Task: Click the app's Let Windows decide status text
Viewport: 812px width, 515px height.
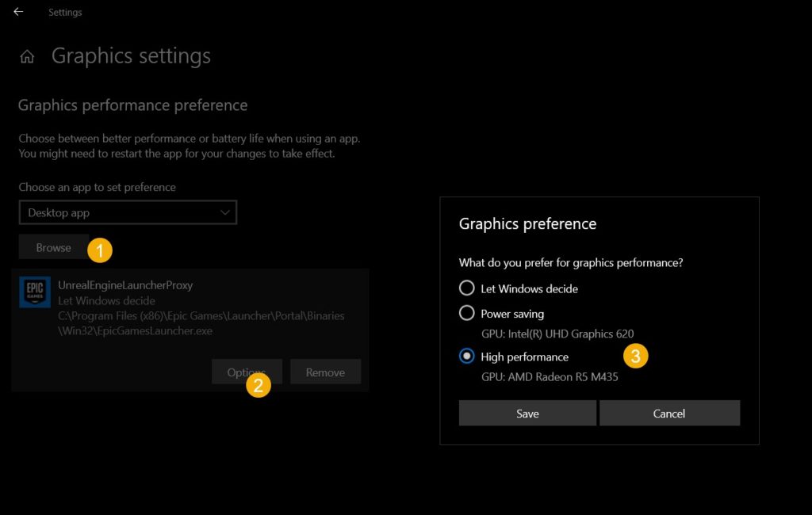Action: (x=106, y=301)
